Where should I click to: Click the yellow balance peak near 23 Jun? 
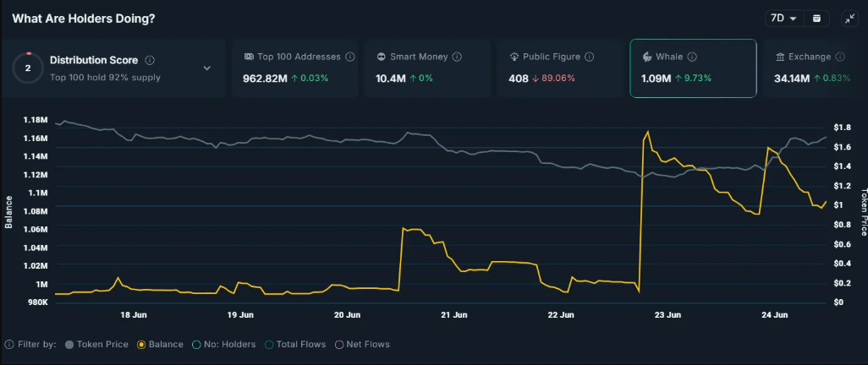[648, 132]
